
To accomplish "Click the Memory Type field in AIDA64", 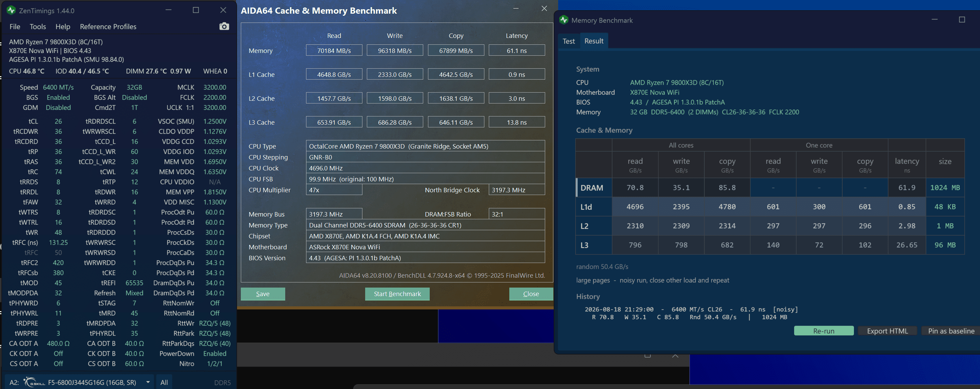I will pyautogui.click(x=425, y=225).
